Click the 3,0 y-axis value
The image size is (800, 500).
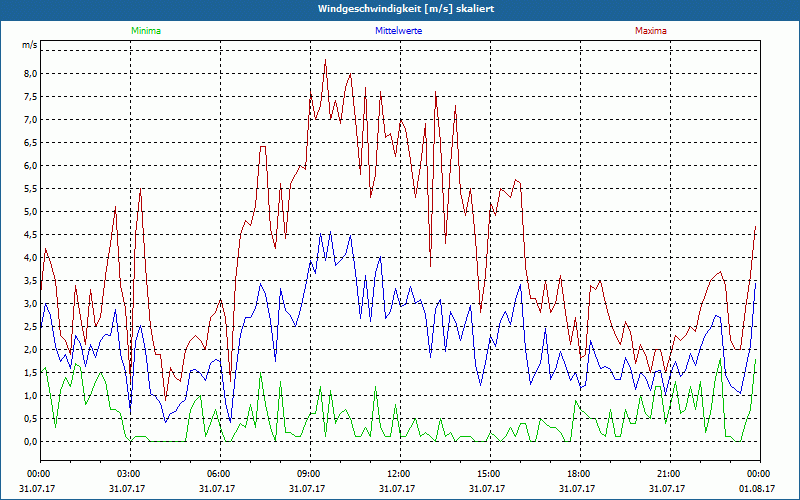click(x=31, y=304)
